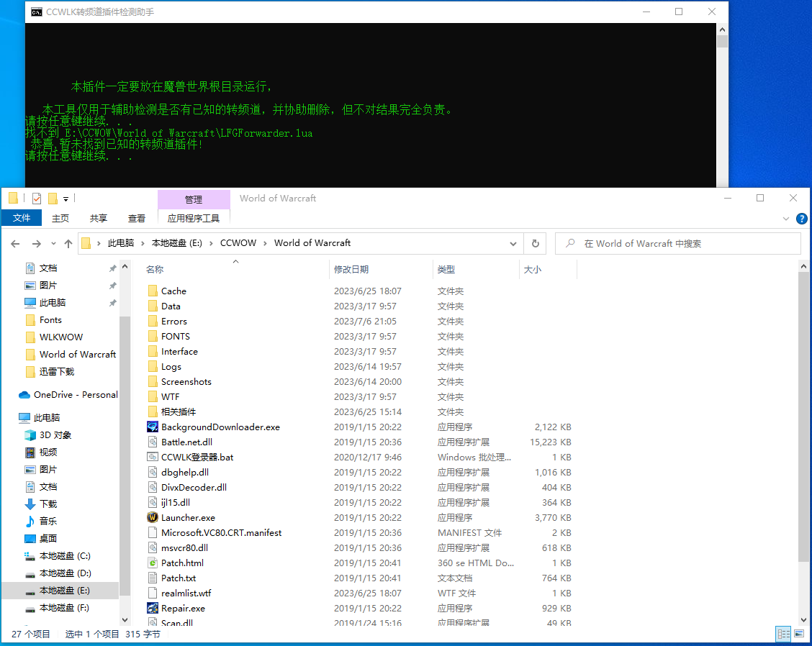Image resolution: width=812 pixels, height=646 pixels.
Task: Select the Patch.html file icon
Action: 153,563
